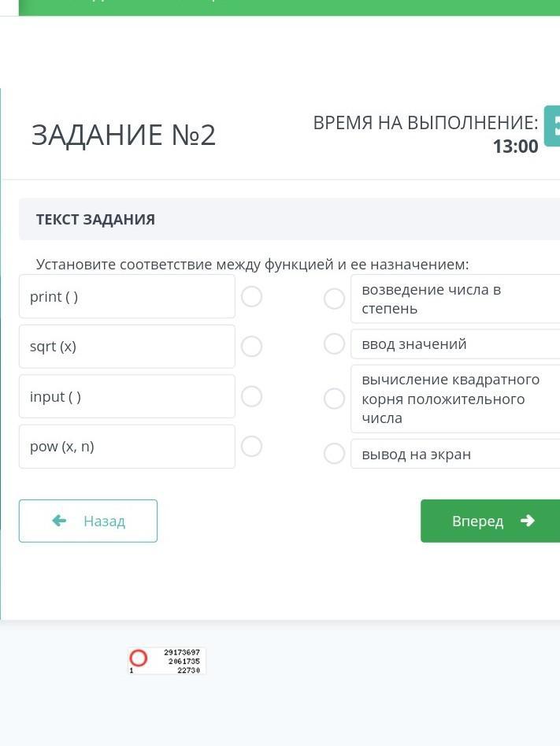Click the Назад button
This screenshot has width=560, height=746.
point(88,521)
